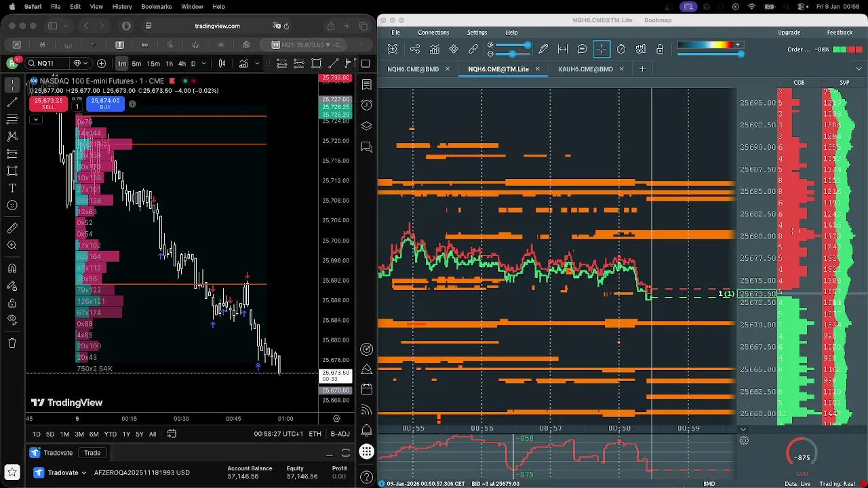Click the magnet mode icon in TradingView

12,268
